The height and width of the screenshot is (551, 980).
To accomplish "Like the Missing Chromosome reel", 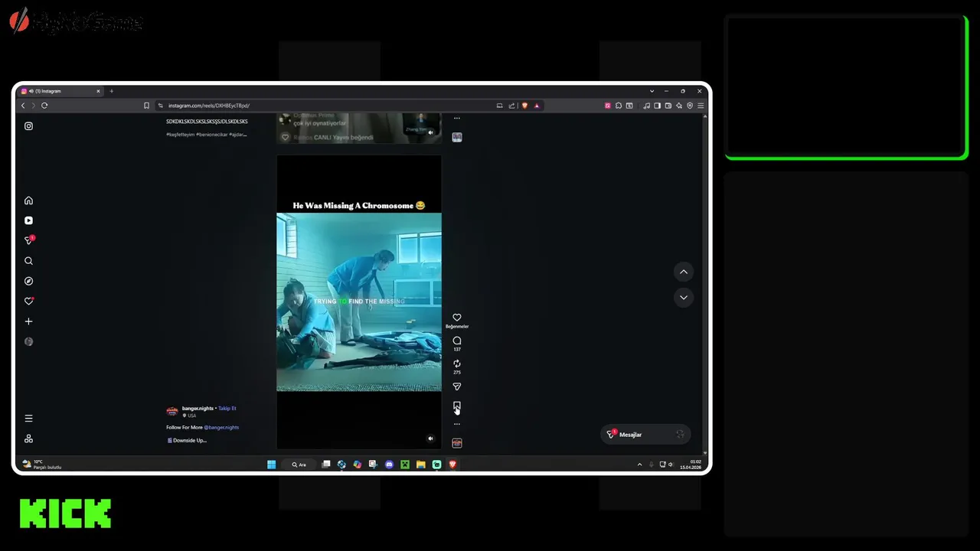I will (x=457, y=318).
